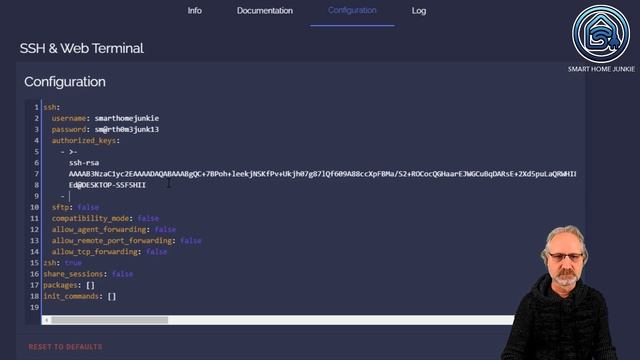Click the share_sessions line

(x=88, y=274)
